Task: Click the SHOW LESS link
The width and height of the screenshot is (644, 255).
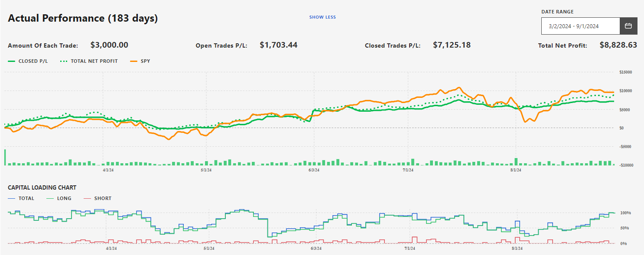Action: [x=322, y=17]
